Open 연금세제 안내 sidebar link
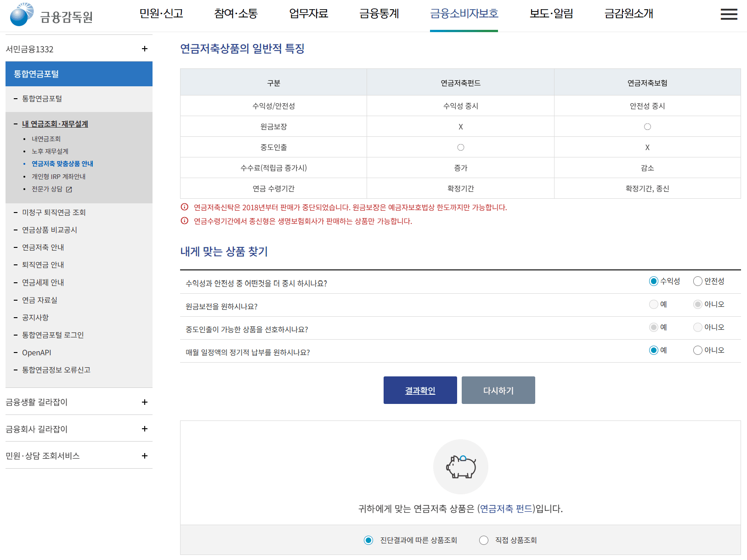 tap(43, 283)
